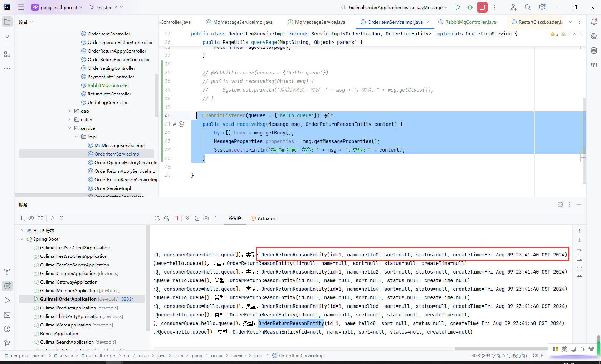Open the Structure tool window icon
Screen dimensions: 601x364
point(7,54)
